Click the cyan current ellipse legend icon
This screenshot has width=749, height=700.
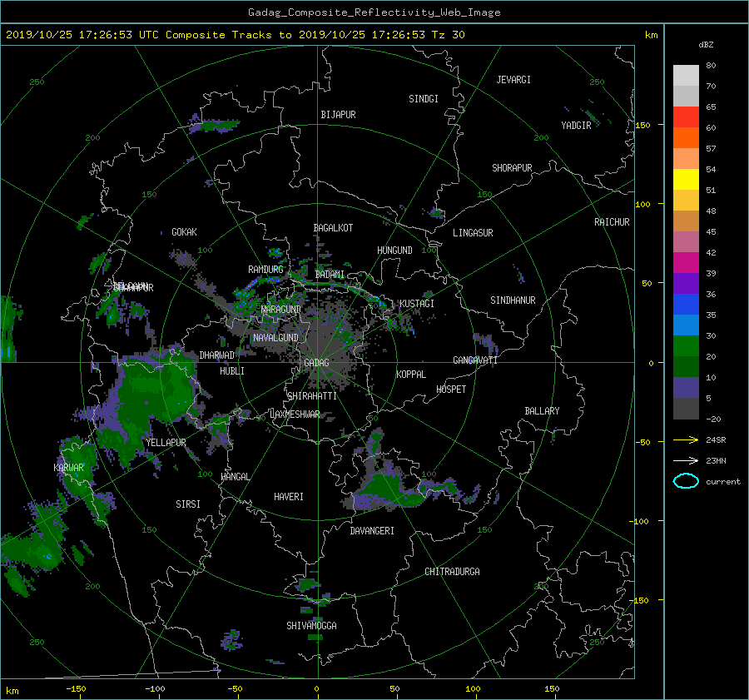[686, 481]
